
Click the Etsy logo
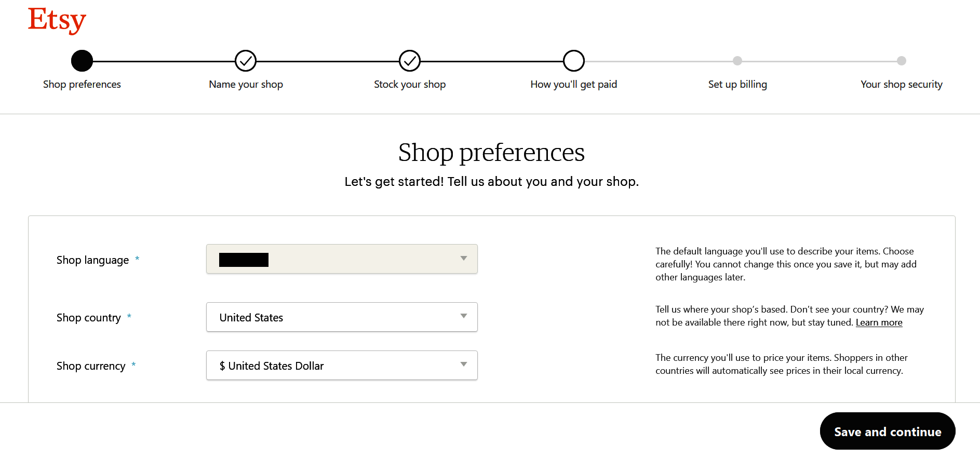click(x=57, y=20)
